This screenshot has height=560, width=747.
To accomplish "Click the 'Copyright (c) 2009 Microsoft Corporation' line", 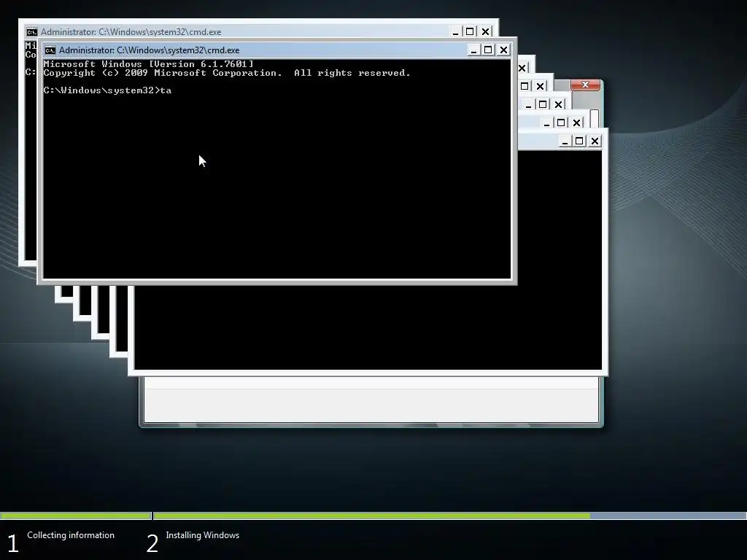I will [x=163, y=73].
